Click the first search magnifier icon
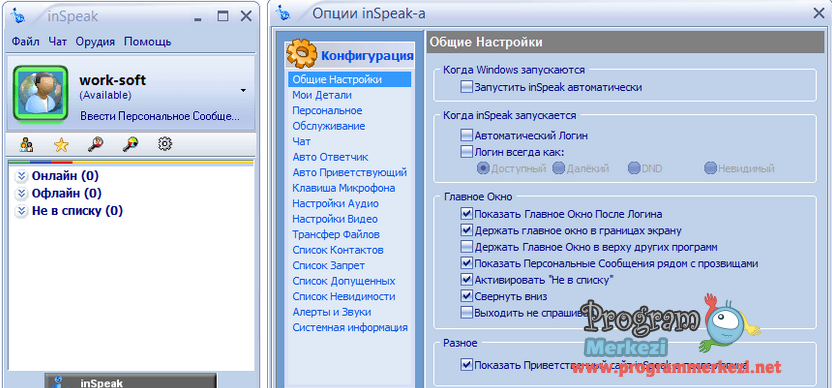 (97, 144)
